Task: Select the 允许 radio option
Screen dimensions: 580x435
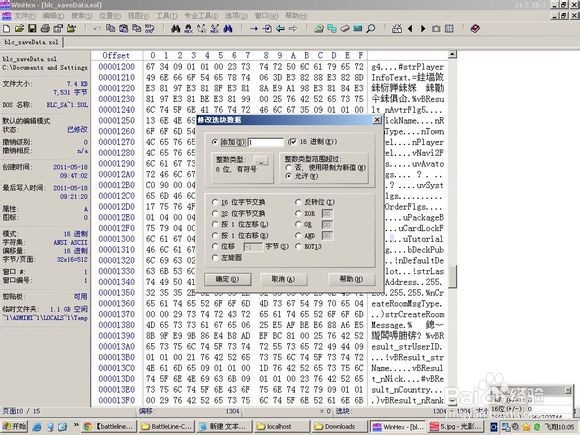Action: point(289,176)
